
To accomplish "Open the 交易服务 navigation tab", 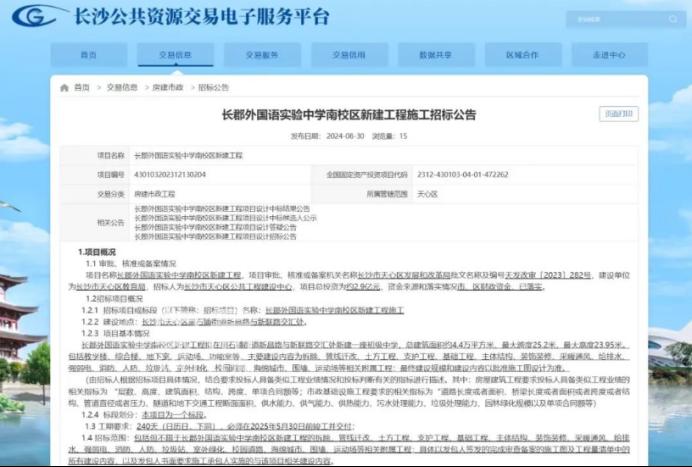I will click(x=262, y=55).
